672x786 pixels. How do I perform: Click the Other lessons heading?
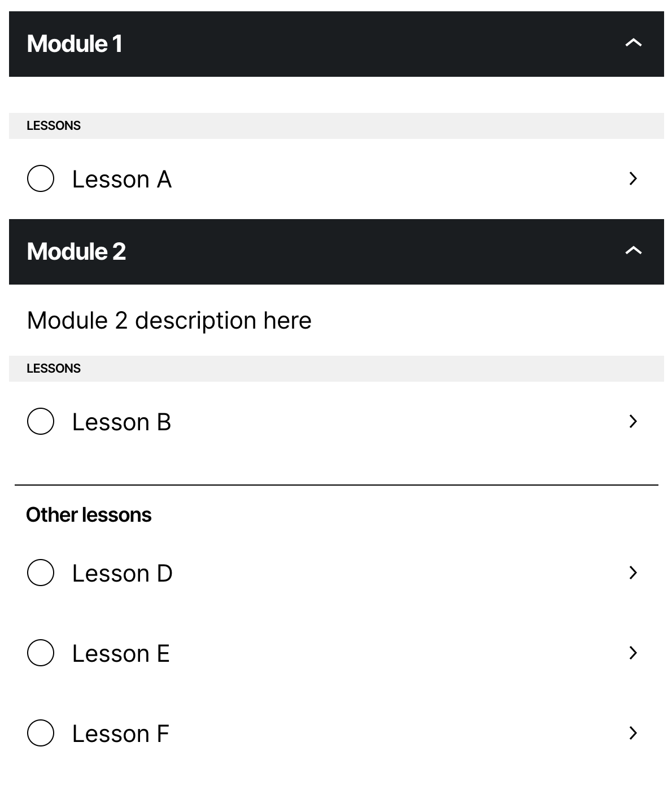click(89, 514)
